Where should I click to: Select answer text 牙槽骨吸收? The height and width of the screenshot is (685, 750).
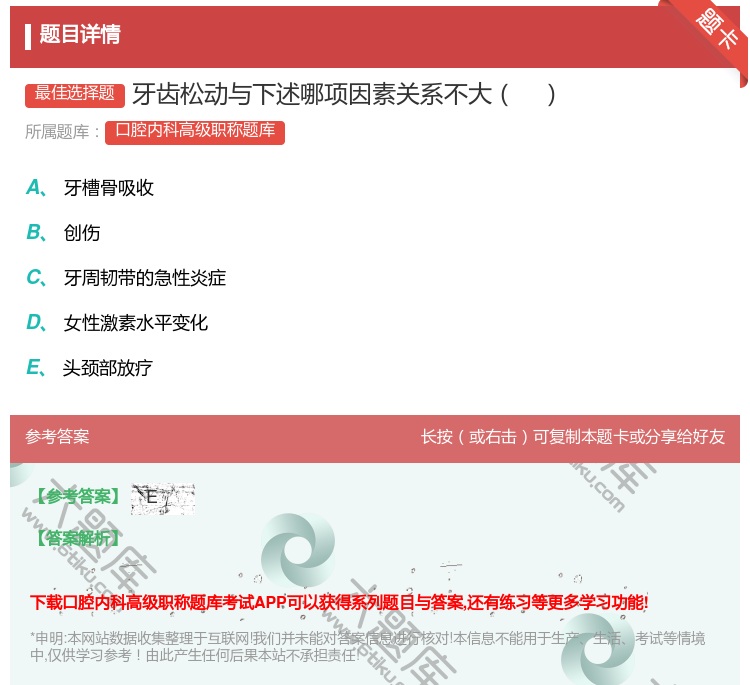[x=109, y=188]
